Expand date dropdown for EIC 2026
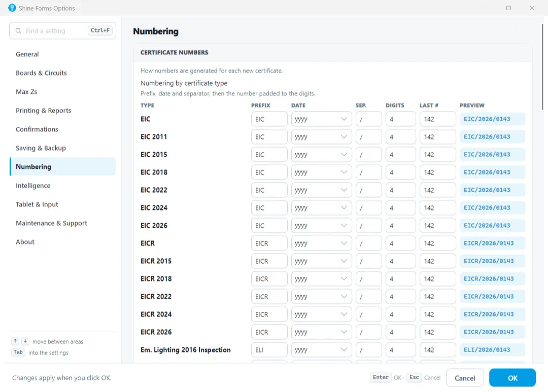Viewport: 548px width, 392px height. tap(321, 226)
